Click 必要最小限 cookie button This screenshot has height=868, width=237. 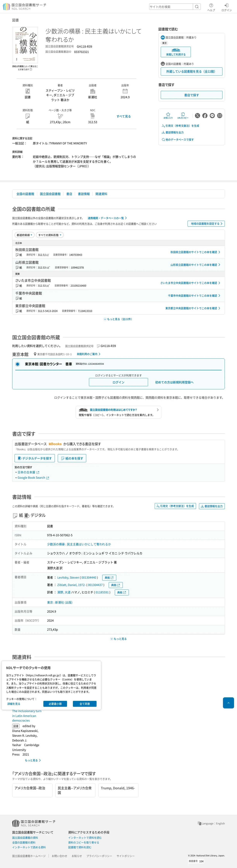[x=55, y=704]
